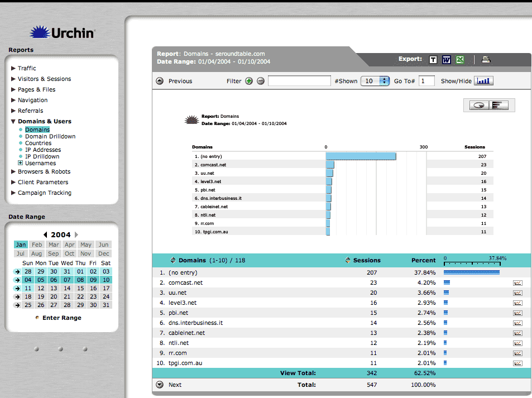
Task: Go to previous year in calendar
Action: [45, 235]
